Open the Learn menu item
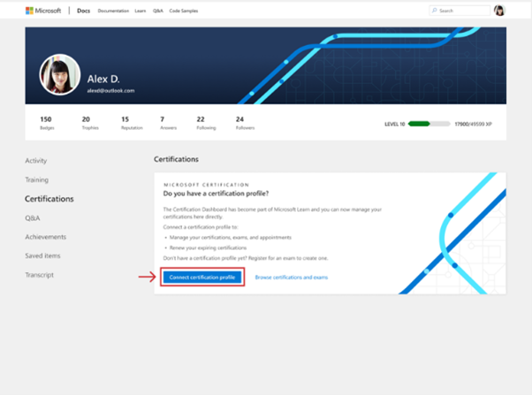This screenshot has height=395, width=532. tap(141, 11)
